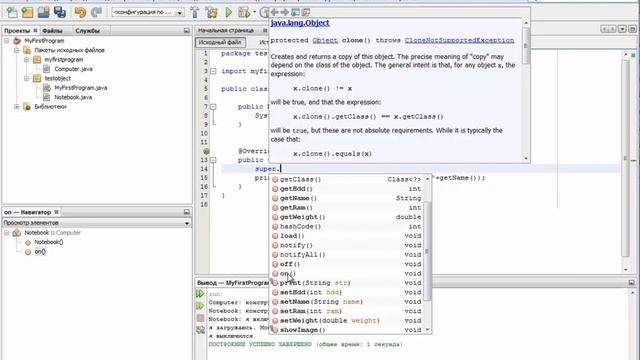
Task: Save all files with the toolbar icon
Action: tap(60, 13)
